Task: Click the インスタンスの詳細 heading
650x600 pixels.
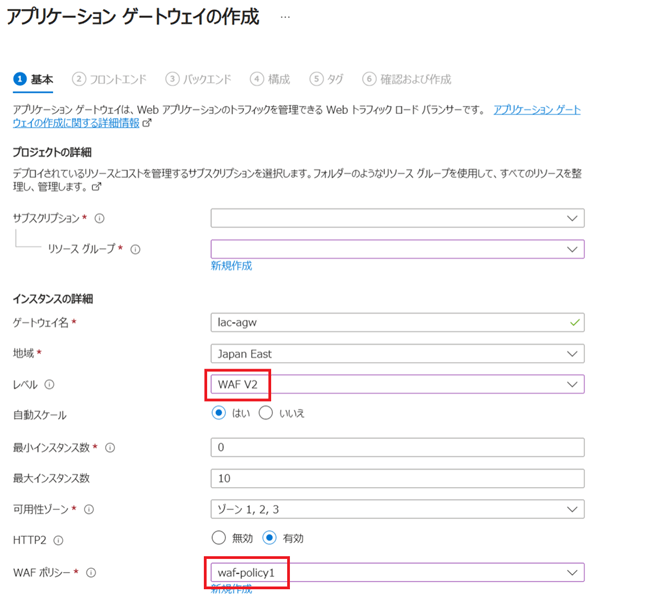Action: 53,299
